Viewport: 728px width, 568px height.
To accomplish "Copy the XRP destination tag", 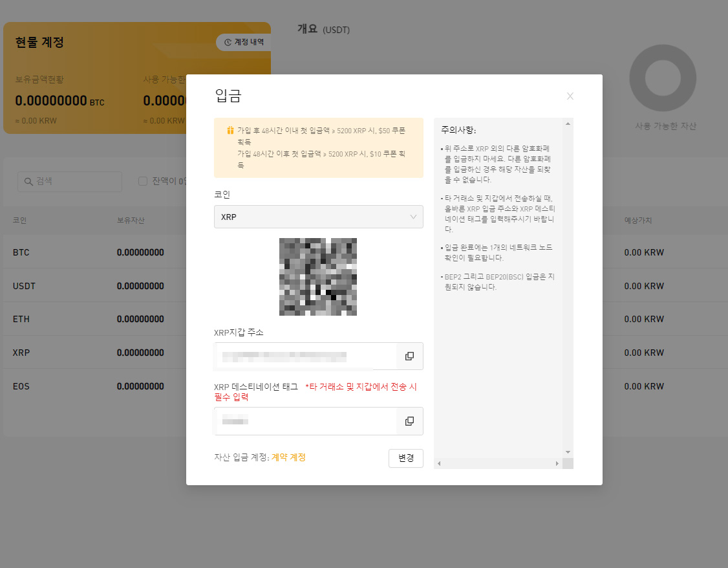I will tap(409, 421).
